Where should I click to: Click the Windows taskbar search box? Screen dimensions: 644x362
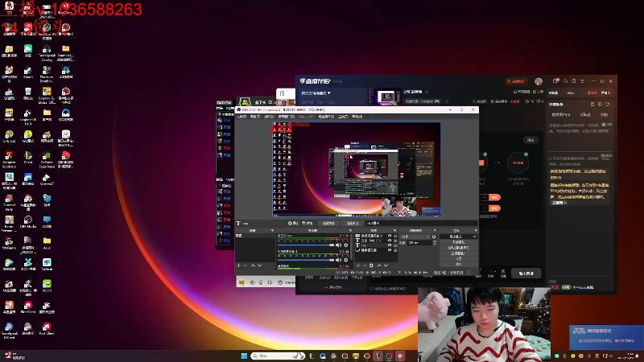click(x=277, y=356)
